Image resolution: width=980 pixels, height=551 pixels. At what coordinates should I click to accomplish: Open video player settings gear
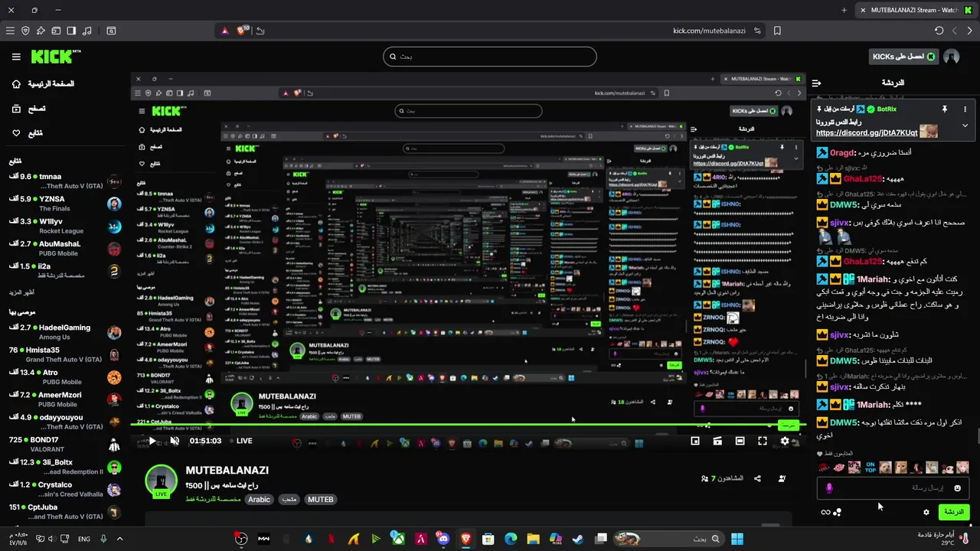pyautogui.click(x=785, y=441)
